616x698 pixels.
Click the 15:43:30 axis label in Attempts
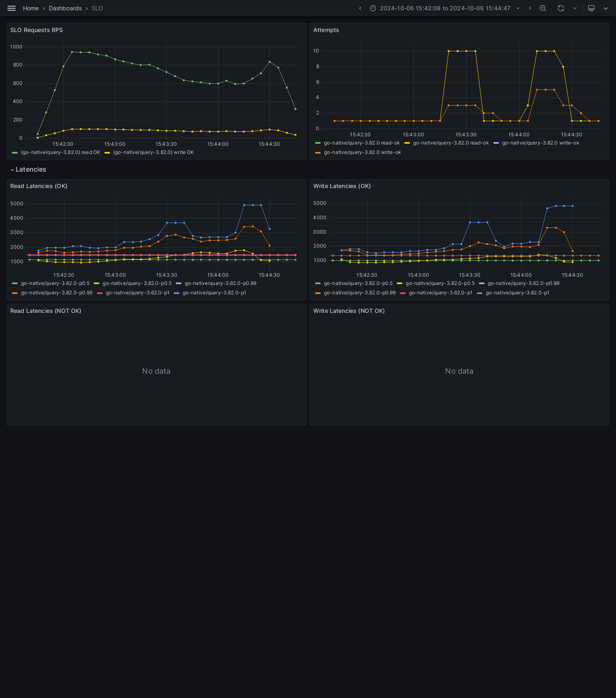[466, 135]
